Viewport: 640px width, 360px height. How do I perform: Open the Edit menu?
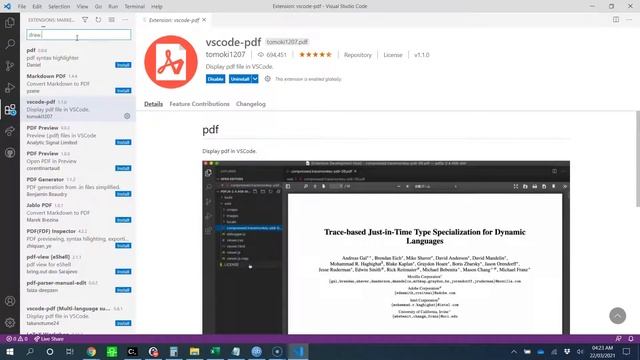point(37,7)
